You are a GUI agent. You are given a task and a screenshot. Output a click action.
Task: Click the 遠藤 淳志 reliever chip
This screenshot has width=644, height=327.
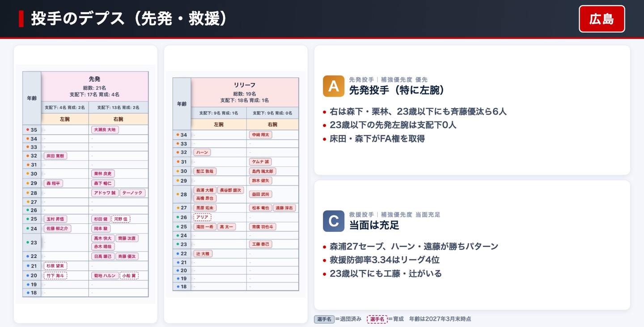tap(284, 208)
